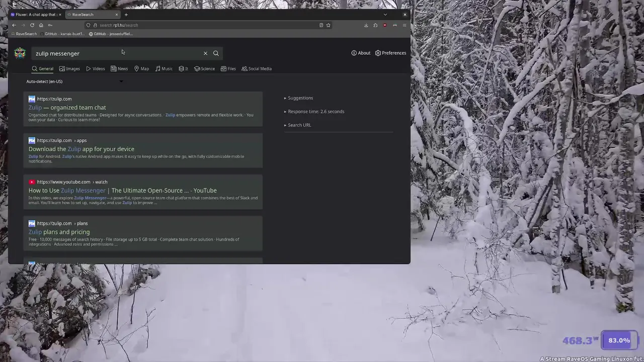This screenshot has width=644, height=362.
Task: Click the RaveSearch logo on the search page
Action: [x=20, y=53]
